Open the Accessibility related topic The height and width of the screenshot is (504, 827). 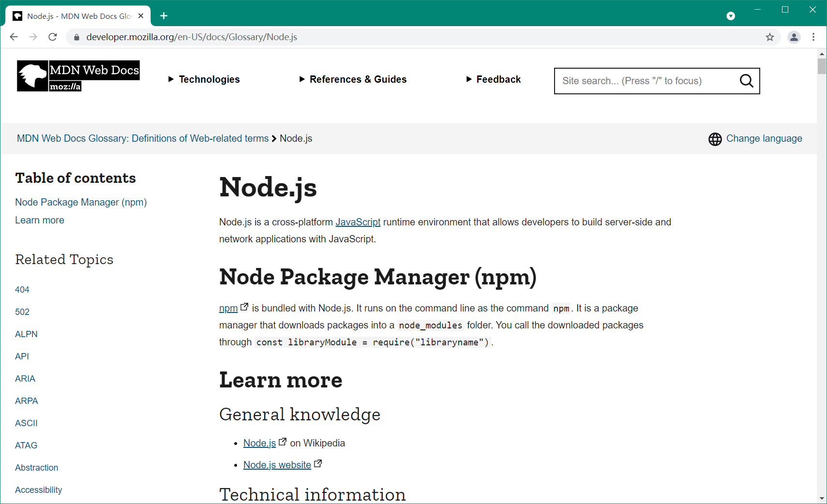click(x=39, y=490)
